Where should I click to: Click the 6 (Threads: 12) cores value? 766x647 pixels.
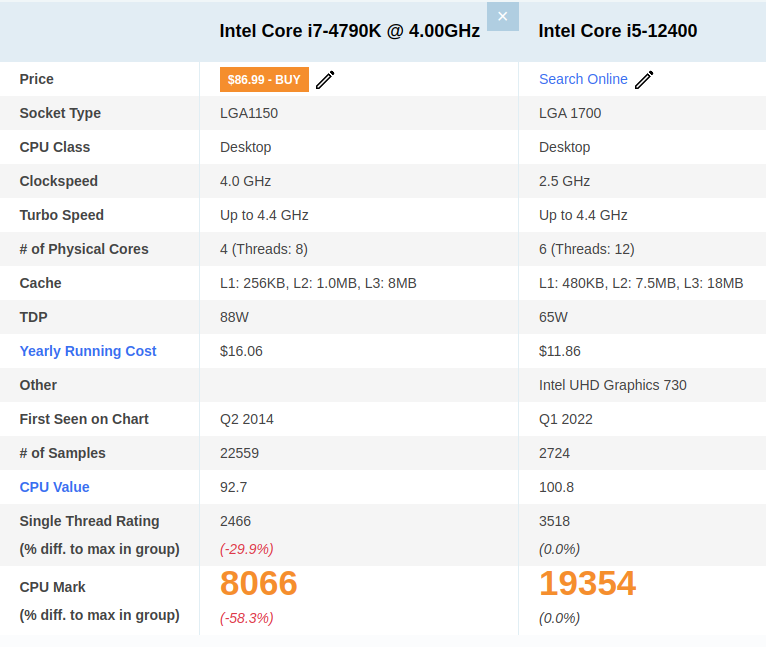coord(587,249)
